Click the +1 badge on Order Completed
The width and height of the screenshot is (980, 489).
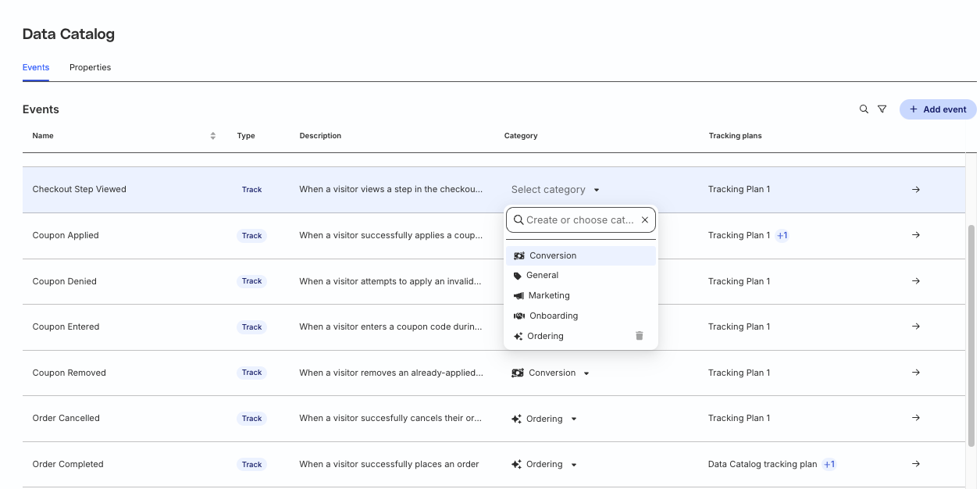[x=829, y=464]
